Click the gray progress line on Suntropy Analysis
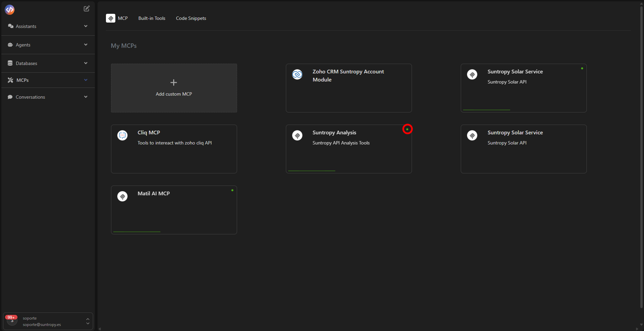 pos(312,171)
